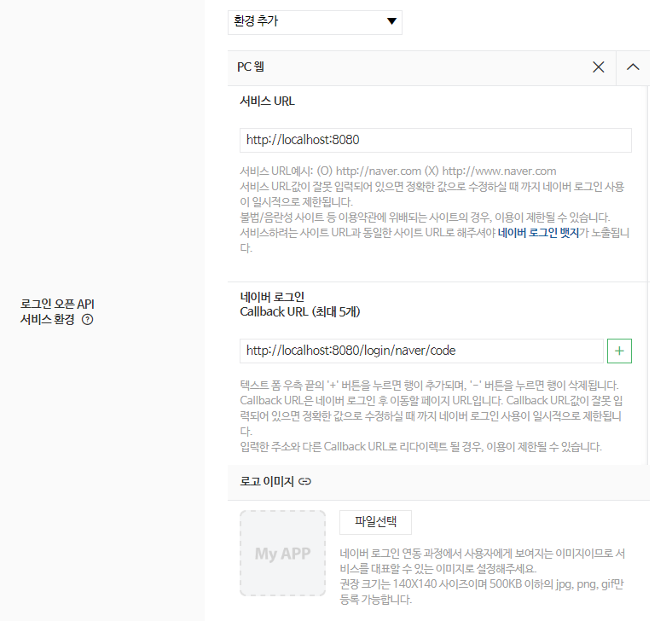This screenshot has width=672, height=621.
Task: Click the PC 웹 section header title
Action: (x=251, y=67)
